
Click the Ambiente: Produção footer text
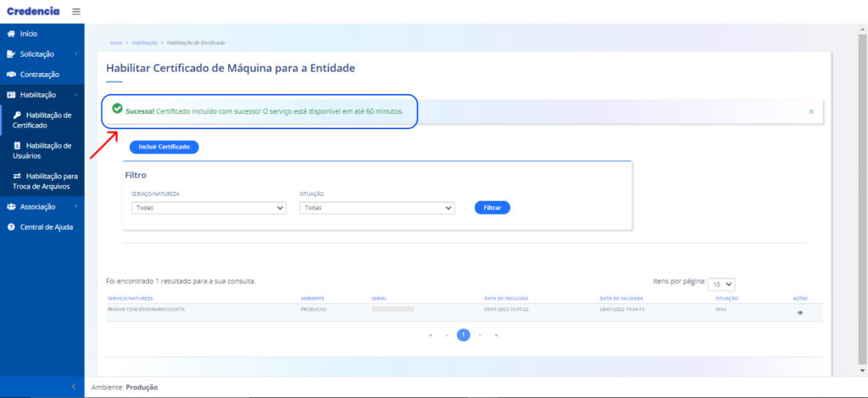tap(125, 388)
